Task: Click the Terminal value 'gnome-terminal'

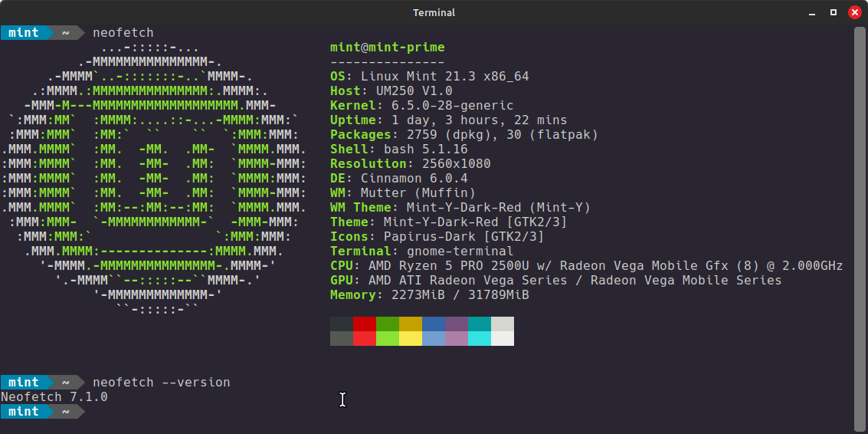Action: point(460,251)
